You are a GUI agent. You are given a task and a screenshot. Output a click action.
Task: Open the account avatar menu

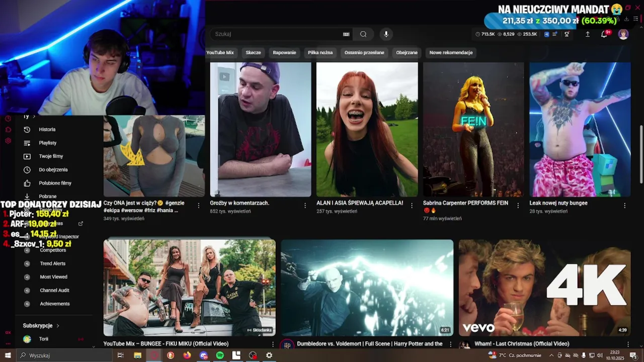coord(623,34)
